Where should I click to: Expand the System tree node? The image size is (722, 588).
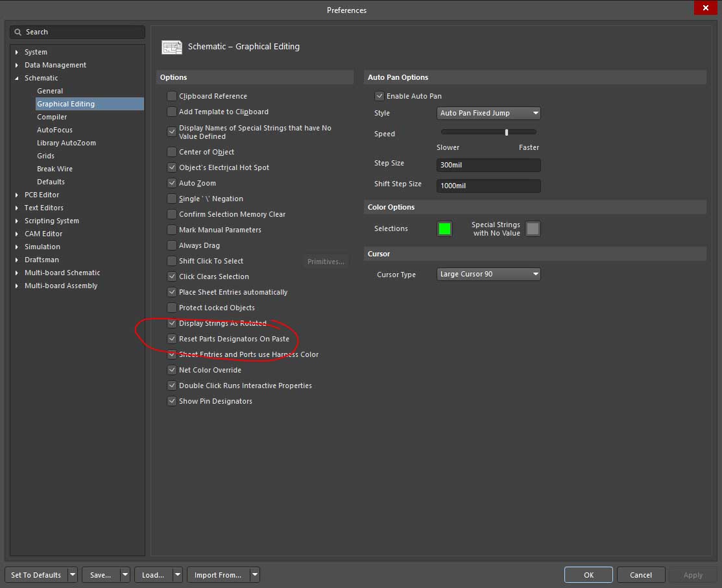pos(17,52)
